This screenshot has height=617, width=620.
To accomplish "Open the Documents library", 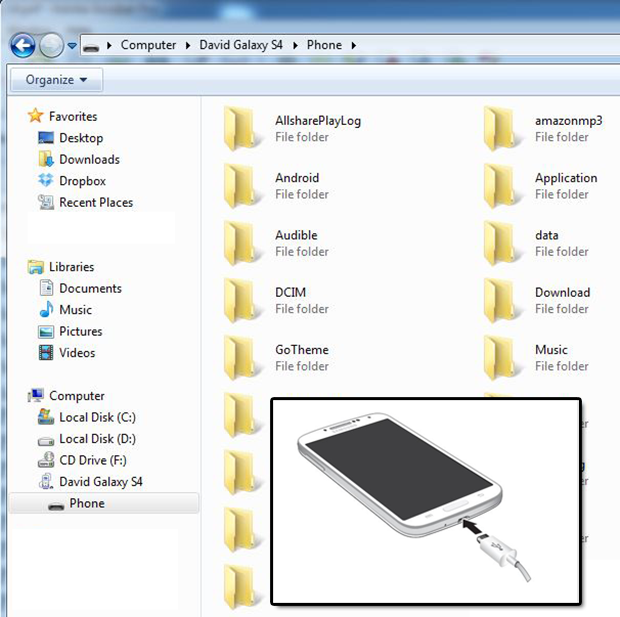I will click(x=91, y=288).
